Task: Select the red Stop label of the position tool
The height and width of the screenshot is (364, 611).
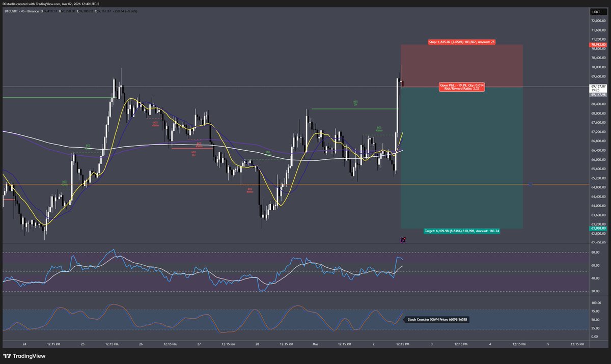Action: [462, 42]
